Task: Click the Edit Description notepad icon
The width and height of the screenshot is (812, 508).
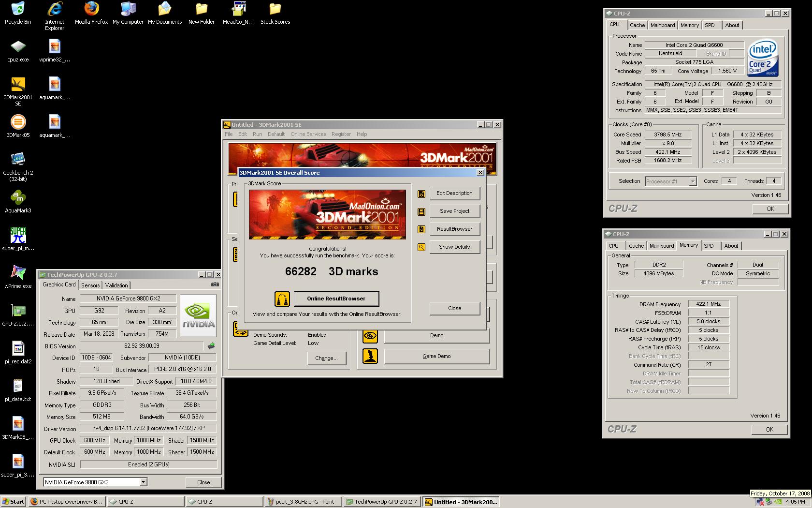Action: pos(421,194)
